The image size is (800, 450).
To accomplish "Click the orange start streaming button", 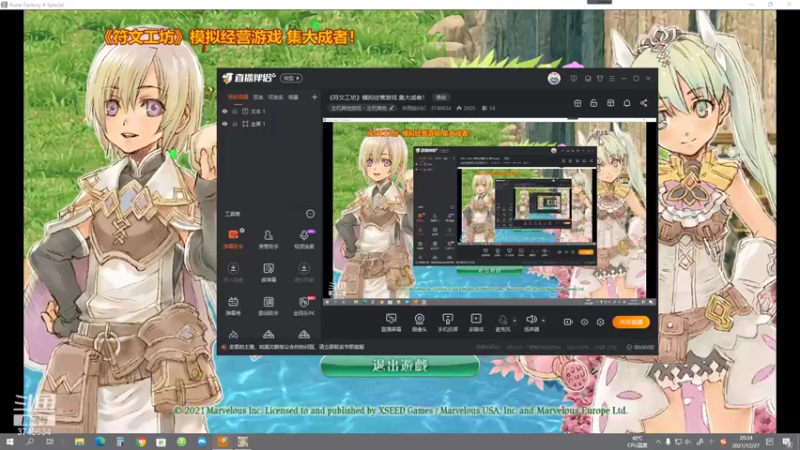I will pyautogui.click(x=631, y=322).
